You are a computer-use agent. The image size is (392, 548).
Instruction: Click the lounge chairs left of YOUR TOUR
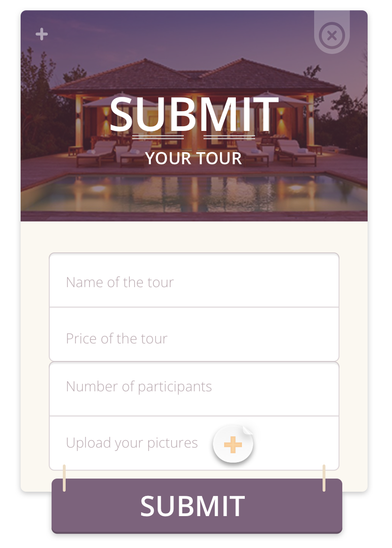(113, 152)
